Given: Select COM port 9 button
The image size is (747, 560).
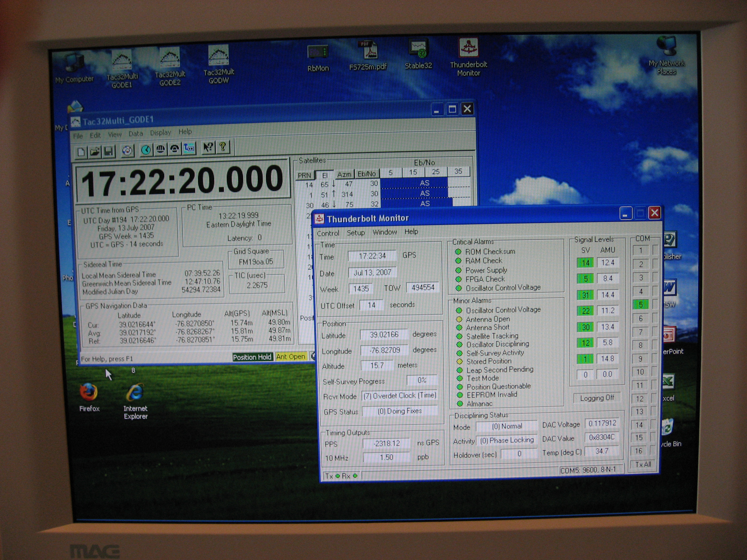Looking at the screenshot, I should click(640, 358).
